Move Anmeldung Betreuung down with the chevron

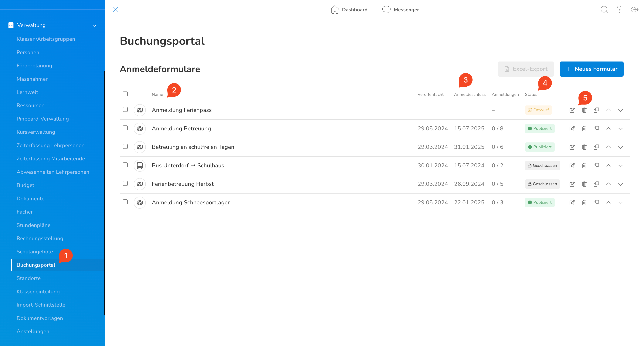tap(621, 129)
